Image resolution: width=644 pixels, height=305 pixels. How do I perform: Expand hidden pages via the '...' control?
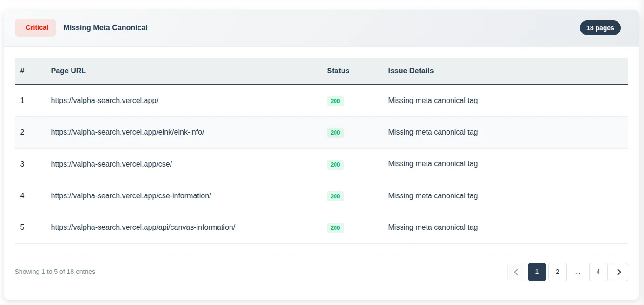[578, 272]
